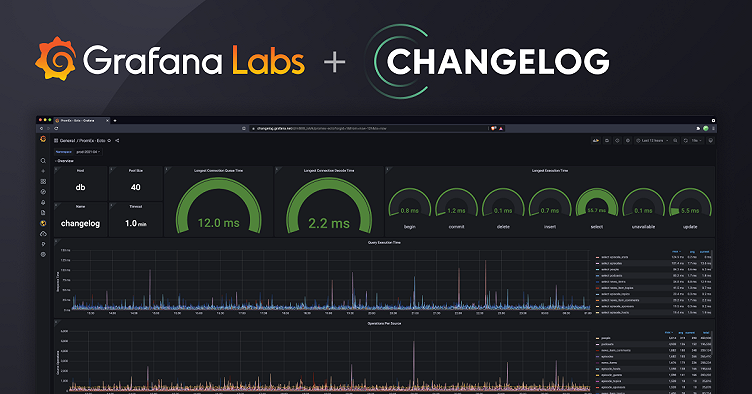The image size is (752, 394).
Task: Open the refresh interval dropdown
Action: tap(696, 140)
